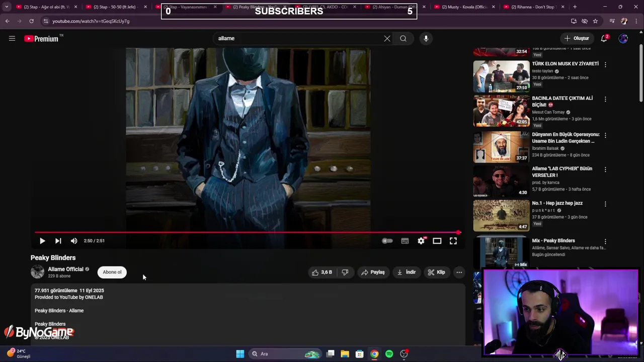Image resolution: width=644 pixels, height=362 pixels.
Task: Open the Allame LAB CYPHER video title
Action: [562, 172]
